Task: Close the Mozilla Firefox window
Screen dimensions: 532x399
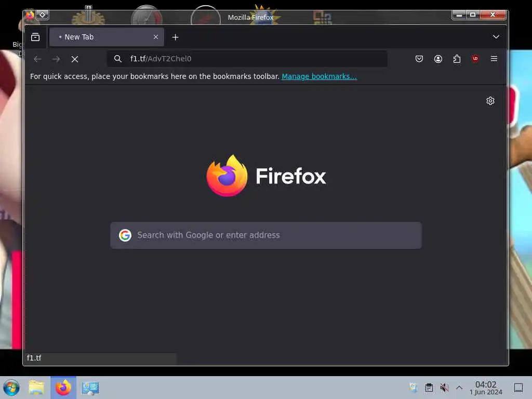Action: tap(493, 15)
